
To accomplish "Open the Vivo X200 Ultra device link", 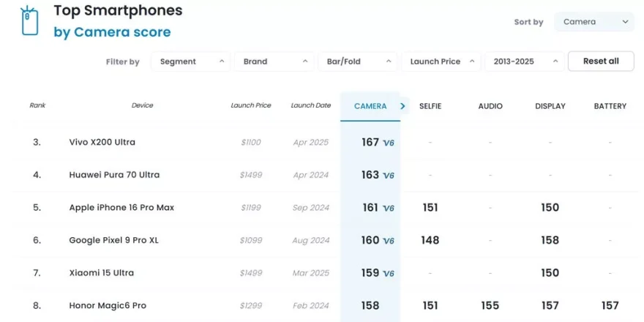I will (102, 142).
